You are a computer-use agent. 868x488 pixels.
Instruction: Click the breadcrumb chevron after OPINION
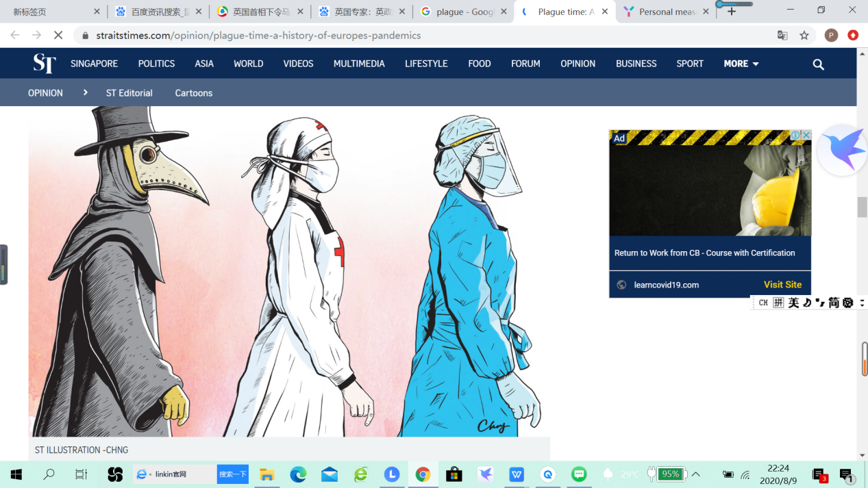click(x=85, y=92)
